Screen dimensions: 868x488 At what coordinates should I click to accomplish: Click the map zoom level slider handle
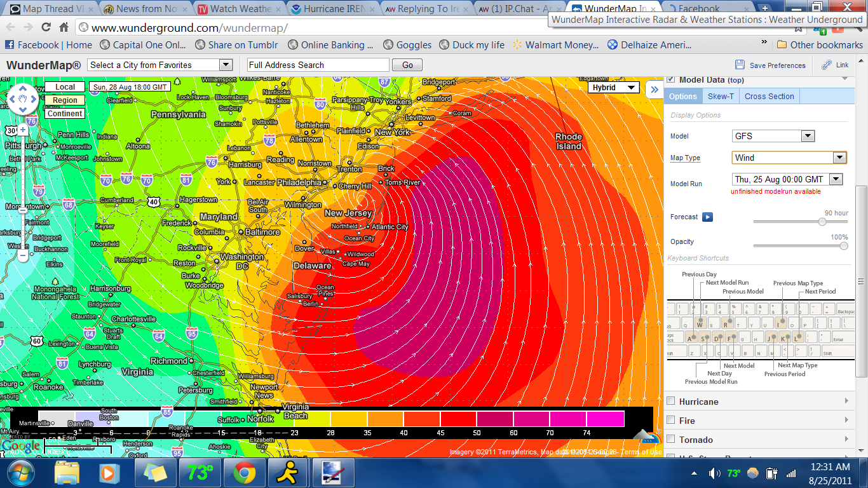click(23, 209)
